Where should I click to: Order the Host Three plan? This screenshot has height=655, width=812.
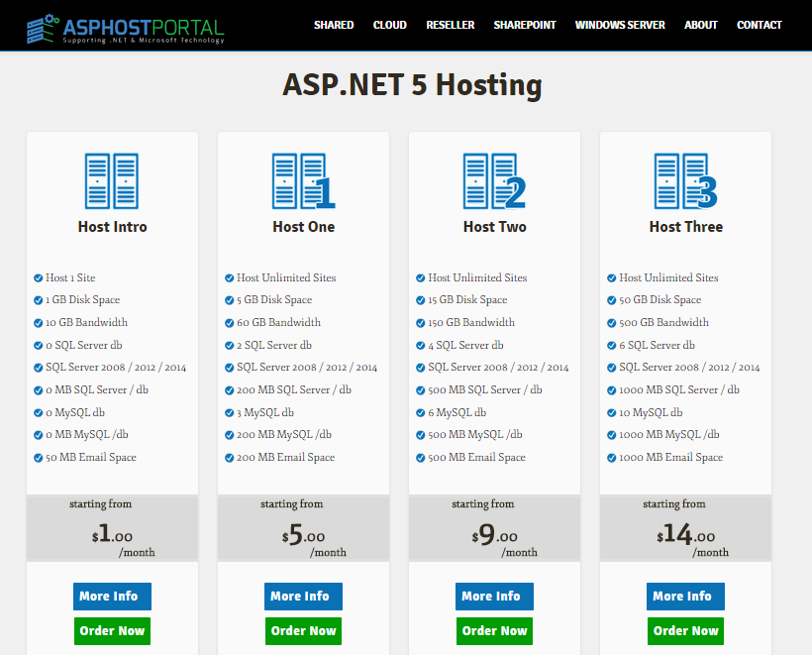685,630
